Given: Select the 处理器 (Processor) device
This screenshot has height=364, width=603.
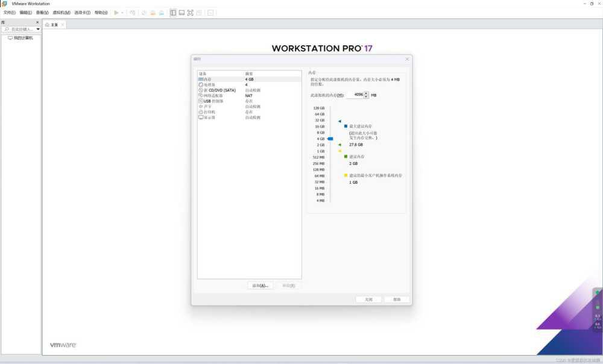Looking at the screenshot, I should [x=209, y=84].
